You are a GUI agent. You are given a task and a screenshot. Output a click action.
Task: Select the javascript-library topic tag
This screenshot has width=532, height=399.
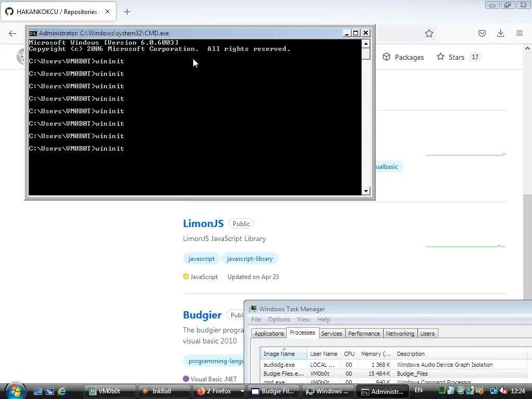pyautogui.click(x=250, y=259)
